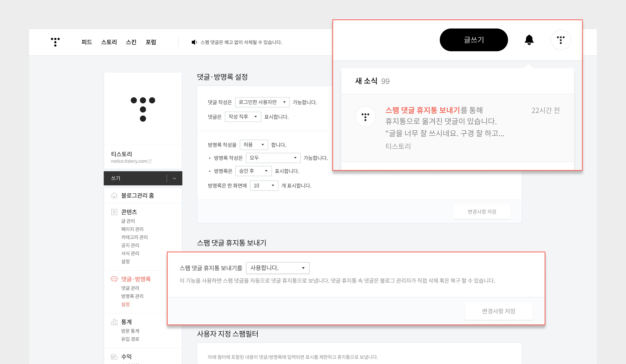Click the home icon for 블로그관리 홈
The height and width of the screenshot is (364, 626).
pos(114,196)
